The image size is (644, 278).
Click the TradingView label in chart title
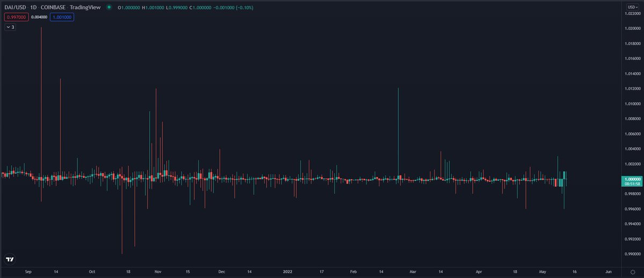coord(85,8)
